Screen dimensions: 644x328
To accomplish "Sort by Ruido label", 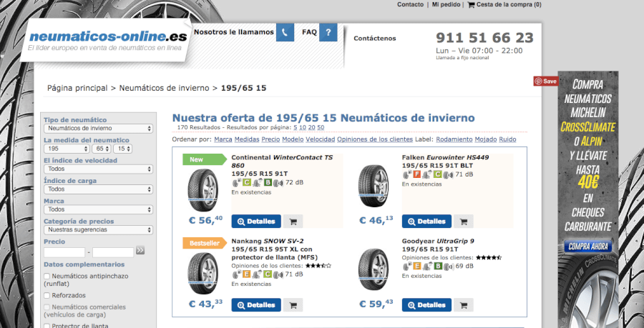I will pos(507,139).
